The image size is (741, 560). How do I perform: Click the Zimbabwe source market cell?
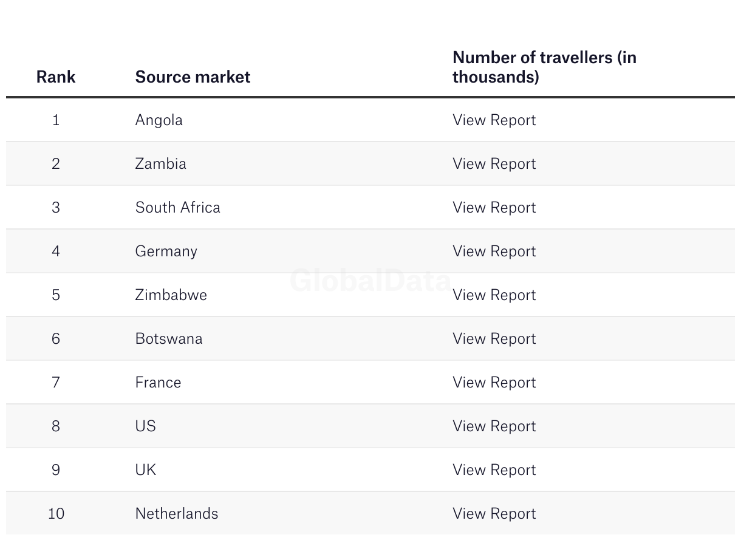coord(171,295)
